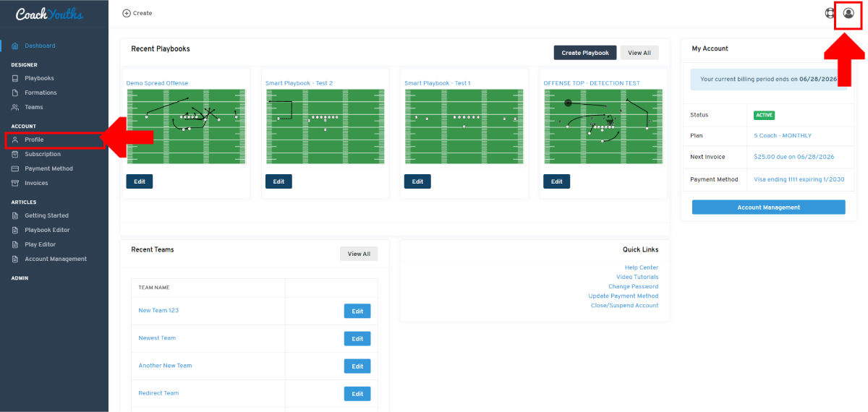Open Subscription under Account

click(x=43, y=154)
